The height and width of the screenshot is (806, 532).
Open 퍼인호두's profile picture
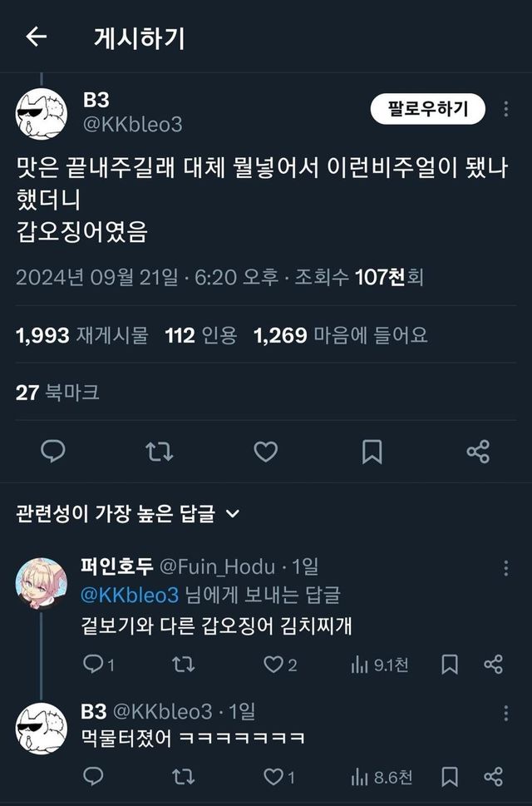pos(41,583)
